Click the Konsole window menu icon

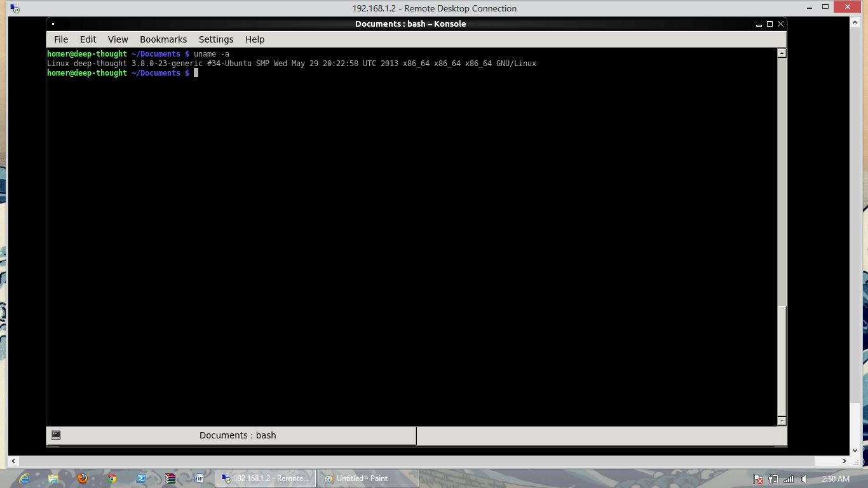pos(53,24)
